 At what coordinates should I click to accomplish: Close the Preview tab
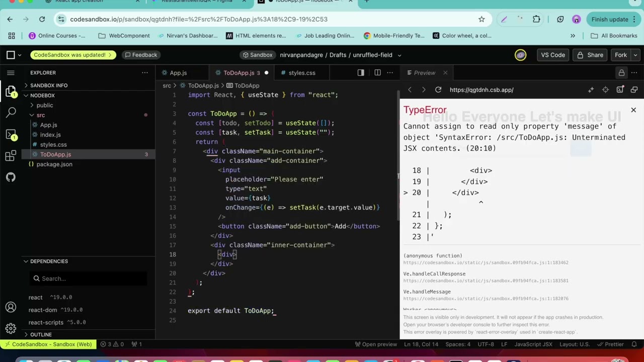(x=445, y=73)
